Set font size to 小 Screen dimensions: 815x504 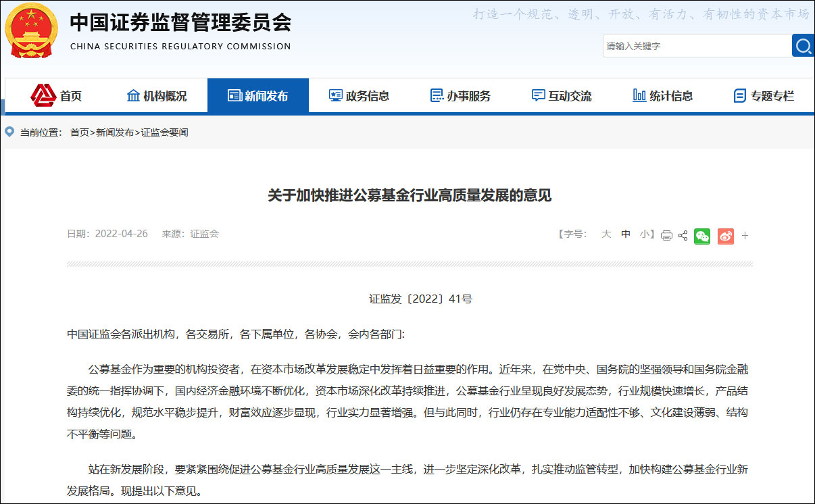click(645, 234)
